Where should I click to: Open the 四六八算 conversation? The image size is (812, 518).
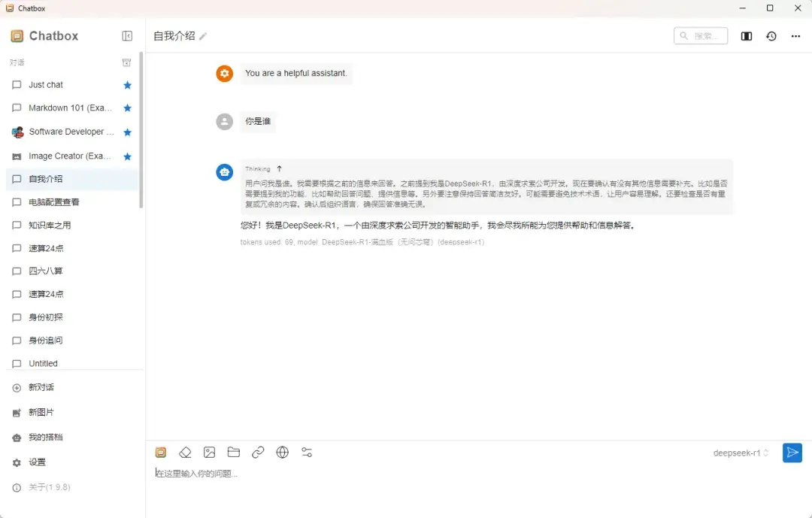[x=72, y=271]
